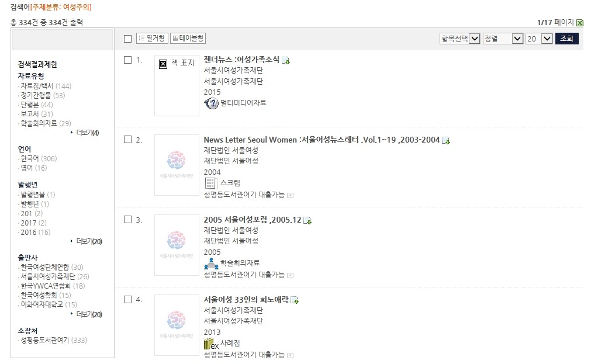Tick the checkbox for result number 3
Screen dimensions: 591x364
(128, 220)
